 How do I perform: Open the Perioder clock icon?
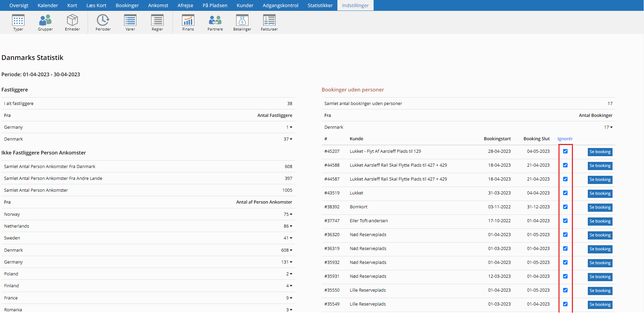point(103,21)
